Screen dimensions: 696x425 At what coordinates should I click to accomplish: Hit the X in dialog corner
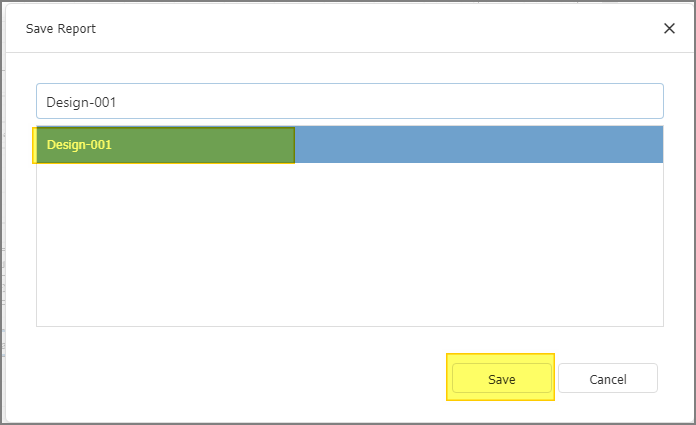coord(669,28)
